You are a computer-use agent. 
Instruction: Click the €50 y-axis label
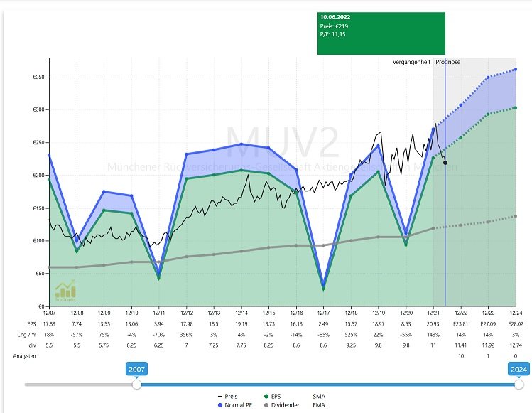[40, 274]
